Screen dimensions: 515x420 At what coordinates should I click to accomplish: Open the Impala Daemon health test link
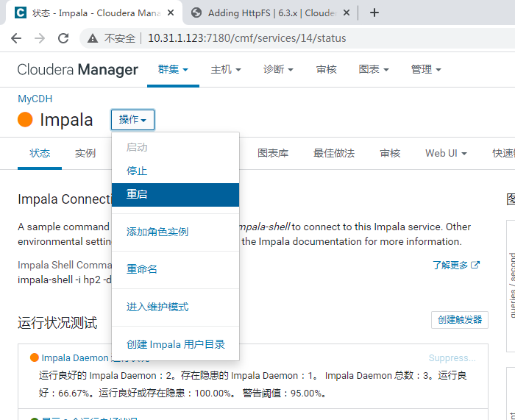coord(75,358)
